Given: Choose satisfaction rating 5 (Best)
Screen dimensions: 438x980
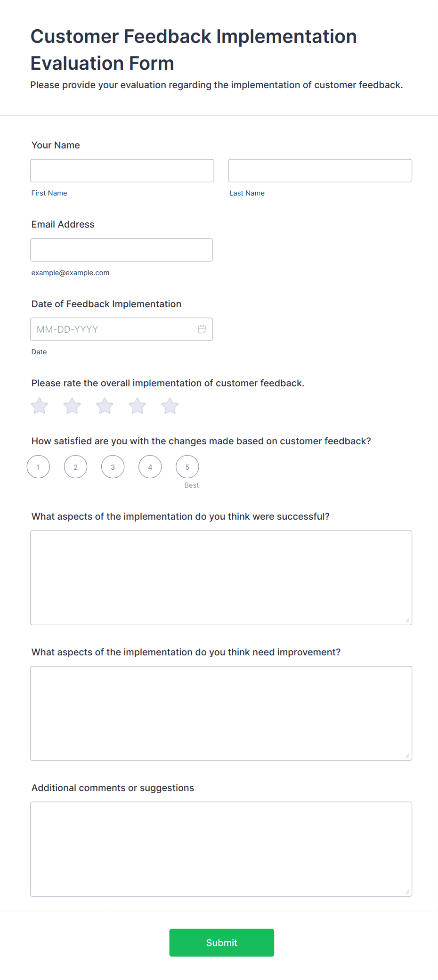Looking at the screenshot, I should point(187,467).
